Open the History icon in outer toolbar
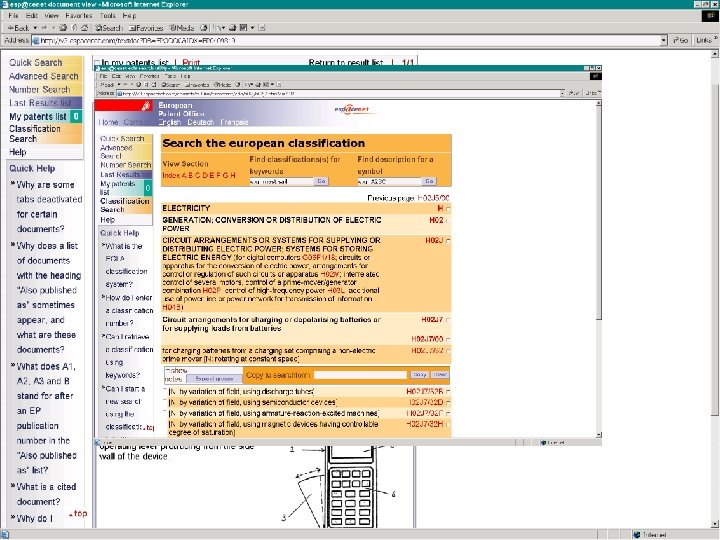Image resolution: width=720 pixels, height=540 pixels. pyautogui.click(x=204, y=28)
